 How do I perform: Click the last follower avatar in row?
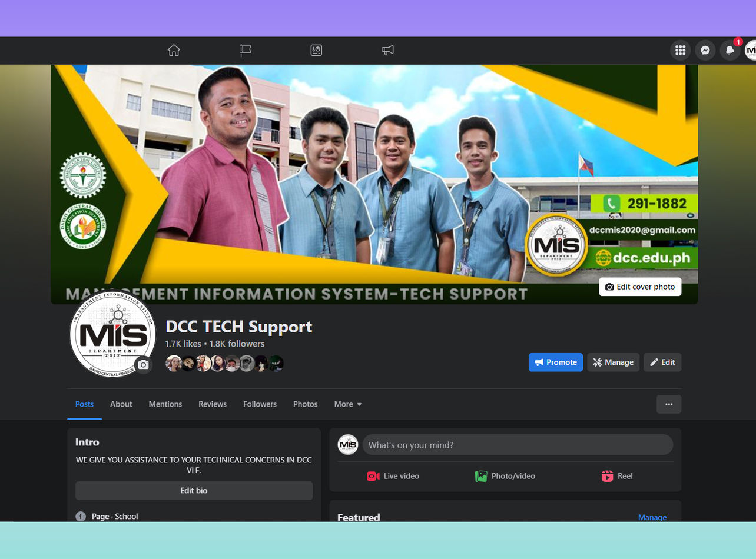coord(276,363)
